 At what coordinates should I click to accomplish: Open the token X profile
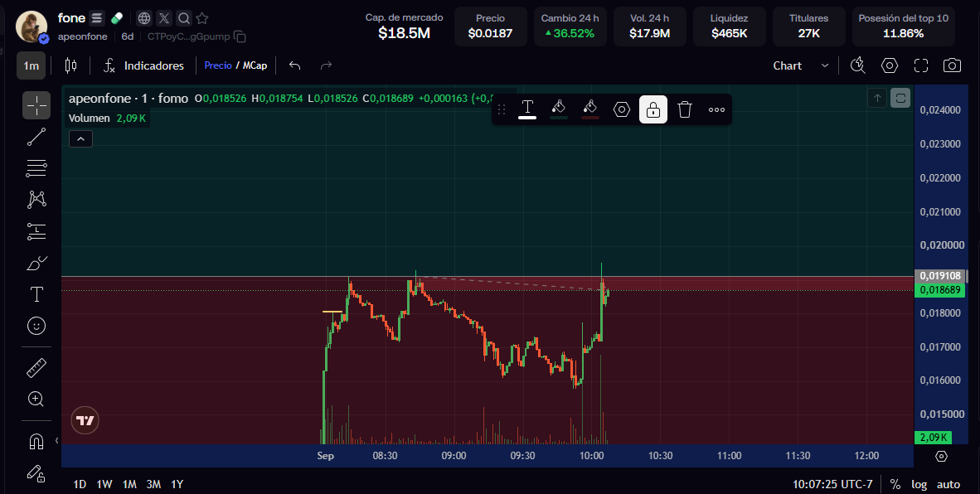click(164, 18)
